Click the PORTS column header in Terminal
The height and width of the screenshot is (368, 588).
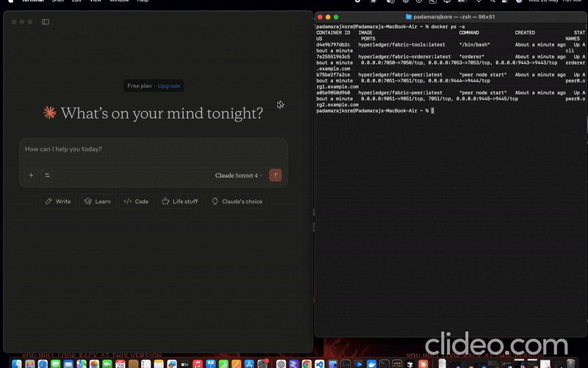pyautogui.click(x=368, y=39)
